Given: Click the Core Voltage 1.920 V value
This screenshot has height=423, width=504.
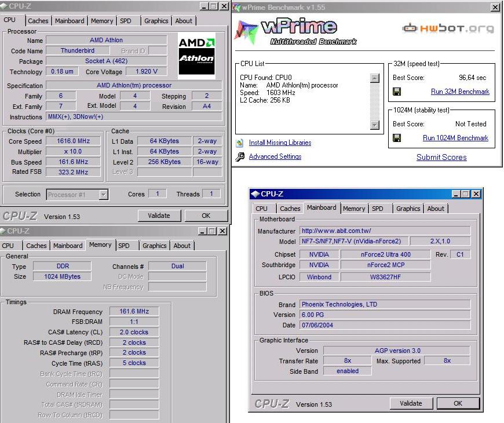Looking at the screenshot, I should [147, 71].
